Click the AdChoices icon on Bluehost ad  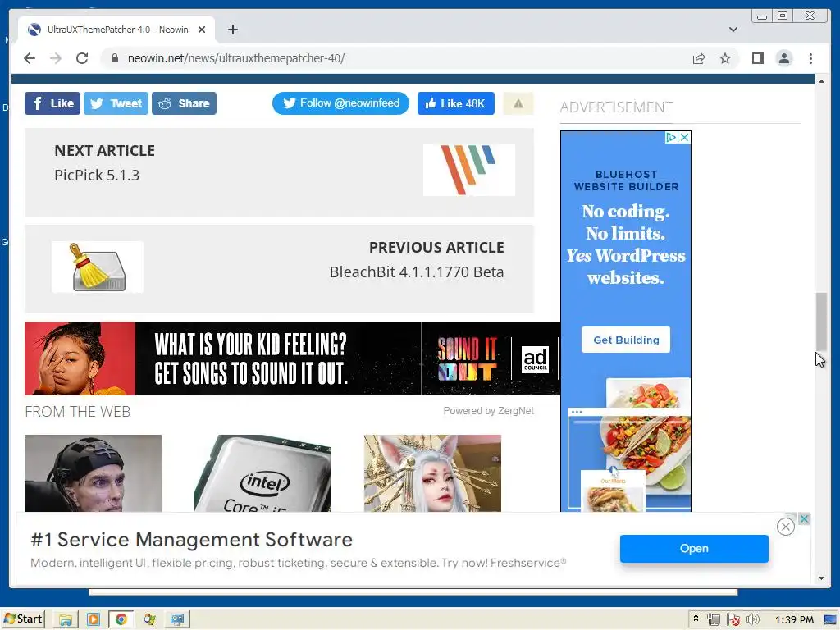click(671, 138)
